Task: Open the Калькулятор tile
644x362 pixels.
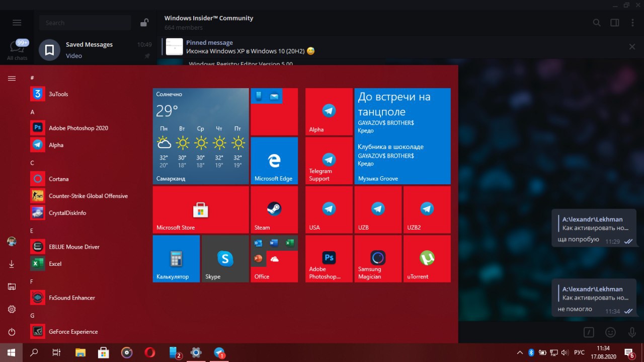Action: (x=176, y=258)
